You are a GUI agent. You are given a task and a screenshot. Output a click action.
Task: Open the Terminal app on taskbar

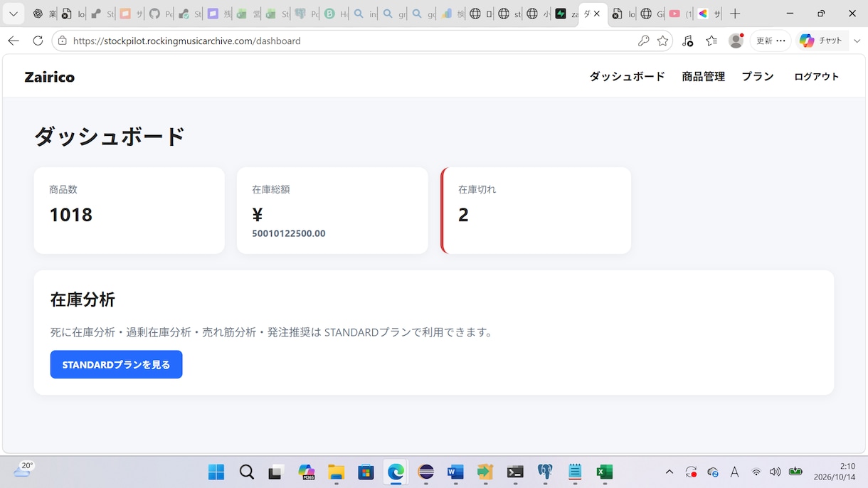515,472
